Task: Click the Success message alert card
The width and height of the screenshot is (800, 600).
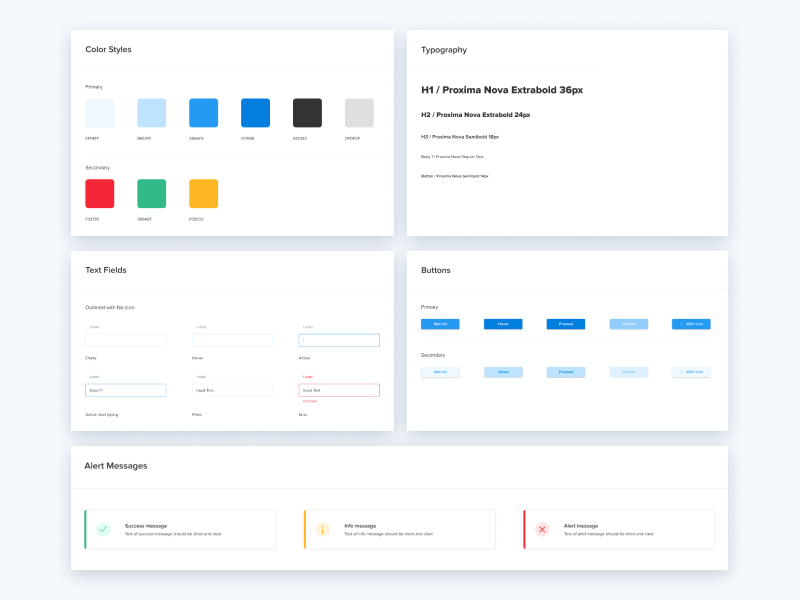Action: (180, 529)
